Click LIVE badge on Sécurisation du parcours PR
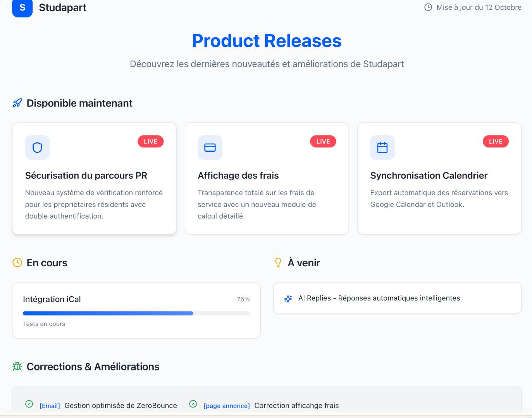 pos(151,142)
